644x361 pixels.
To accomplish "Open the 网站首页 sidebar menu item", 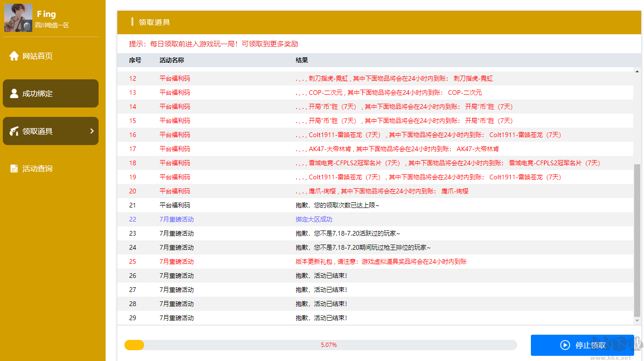I will (x=37, y=55).
